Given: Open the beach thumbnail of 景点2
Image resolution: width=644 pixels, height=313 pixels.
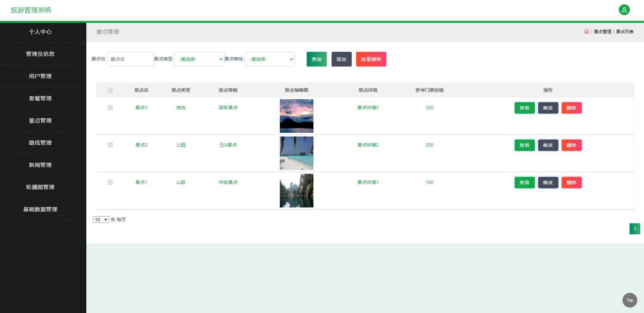Looking at the screenshot, I should coord(297,153).
